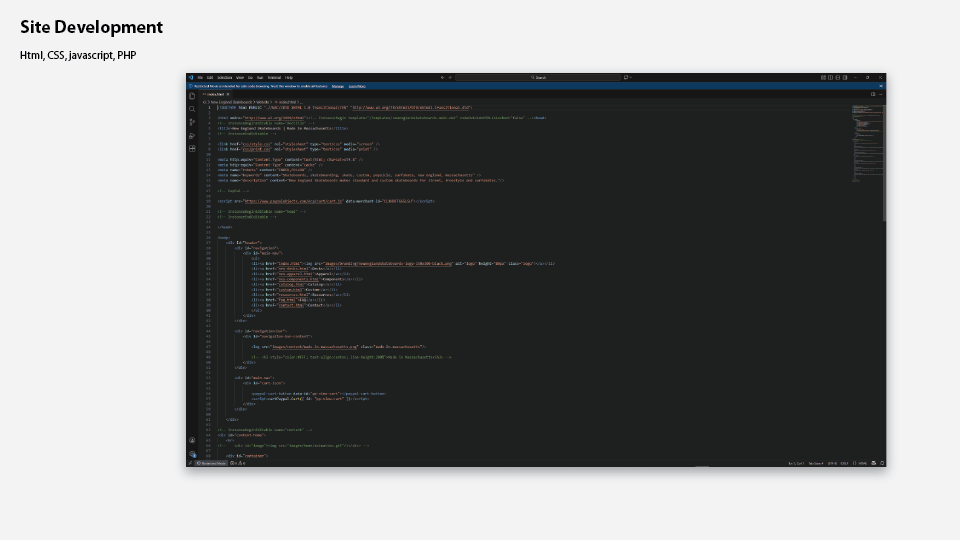The width and height of the screenshot is (960, 540).
Task: Open the Accounts icon in activity bar
Action: coord(192,440)
